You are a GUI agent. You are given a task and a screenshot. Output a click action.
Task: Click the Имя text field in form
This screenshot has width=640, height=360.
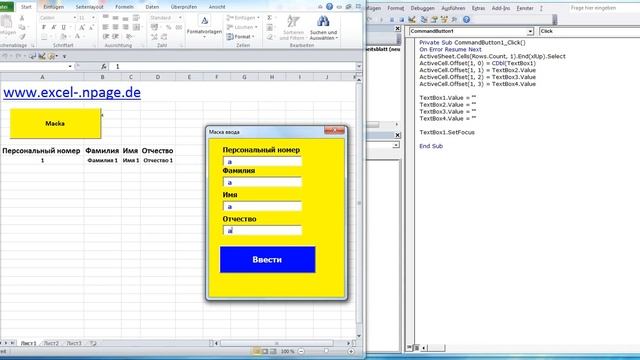pos(262,206)
